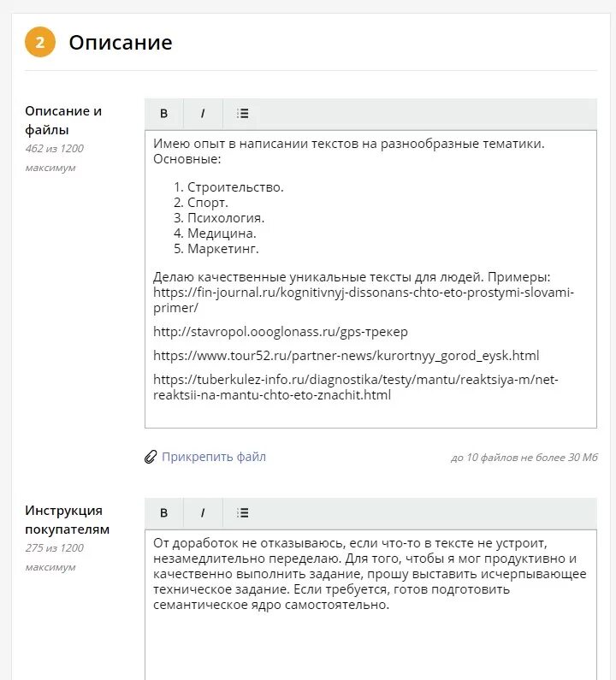Image resolution: width=616 pixels, height=680 pixels.
Task: Click the stavropol.oooglonass.ru URL text
Action: (281, 332)
